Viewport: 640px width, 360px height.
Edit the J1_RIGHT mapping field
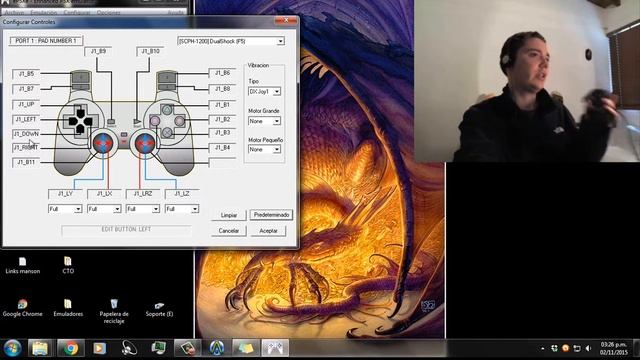[x=26, y=148]
